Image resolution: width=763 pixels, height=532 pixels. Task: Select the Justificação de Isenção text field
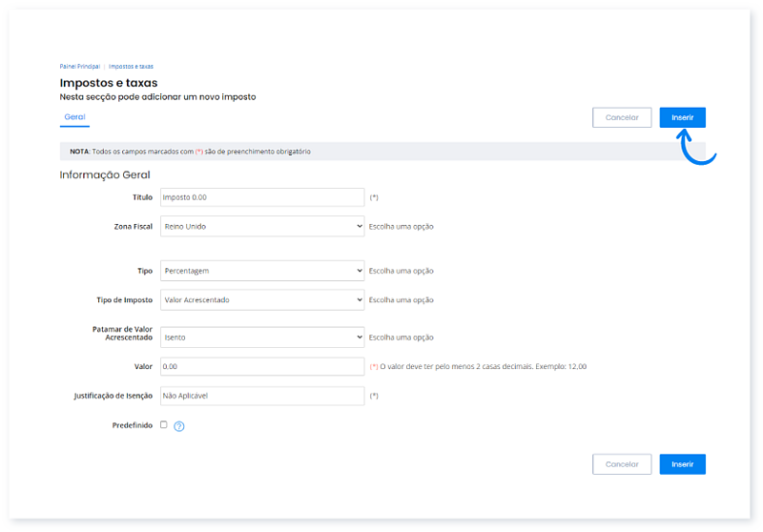tap(262, 396)
